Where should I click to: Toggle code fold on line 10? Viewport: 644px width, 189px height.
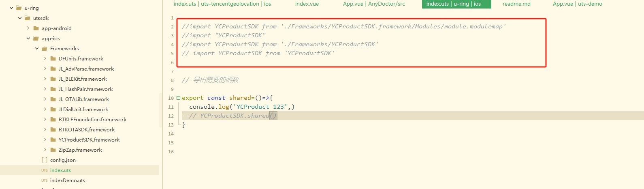pyautogui.click(x=178, y=98)
